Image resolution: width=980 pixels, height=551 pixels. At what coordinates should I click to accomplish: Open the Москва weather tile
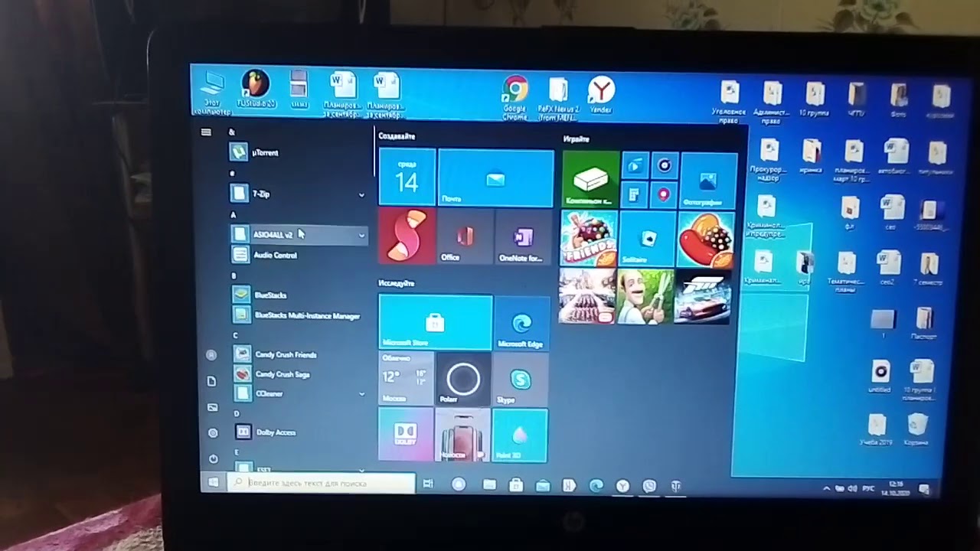406,378
